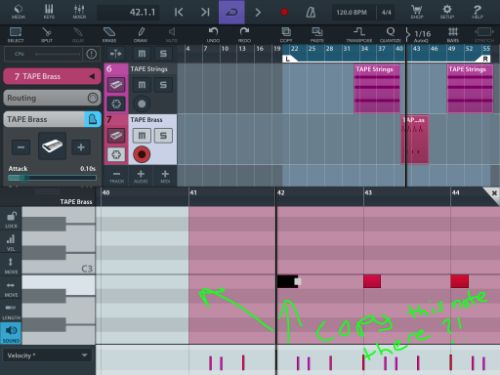Choose the MUTE tool
500x375 pixels.
tap(172, 35)
